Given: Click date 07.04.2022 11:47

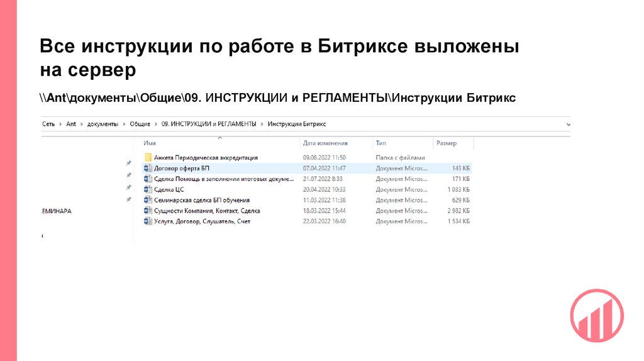Looking at the screenshot, I should (x=325, y=168).
